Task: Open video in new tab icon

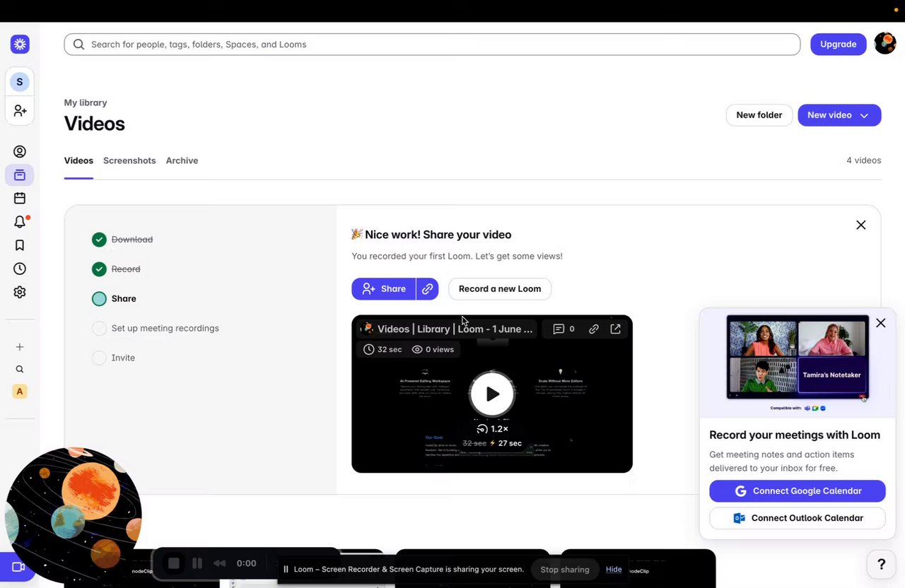Action: (616, 329)
